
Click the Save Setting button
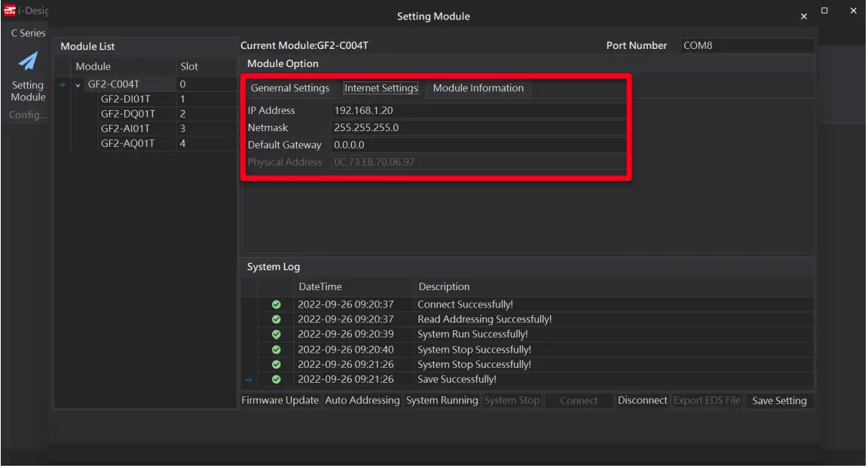[779, 400]
